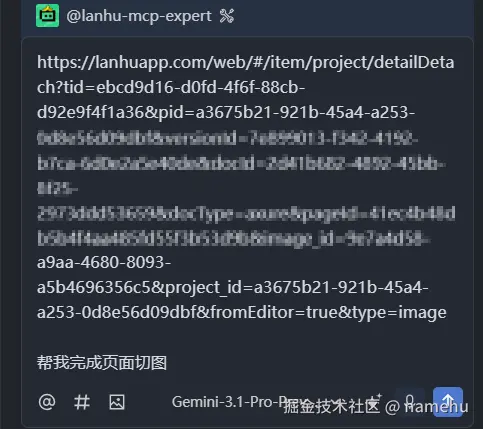The image size is (483, 429).
Task: Open the Gemini-3.1-Pro model selector
Action: (x=238, y=402)
